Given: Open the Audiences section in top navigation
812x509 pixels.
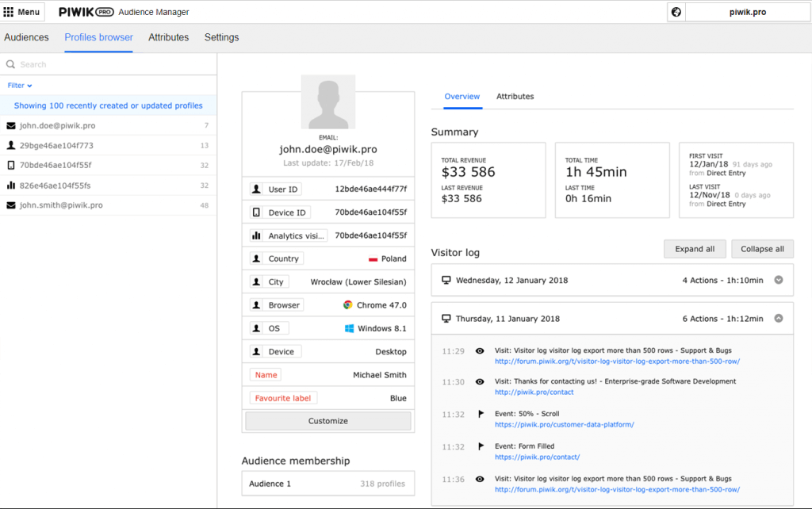Looking at the screenshot, I should [x=26, y=37].
